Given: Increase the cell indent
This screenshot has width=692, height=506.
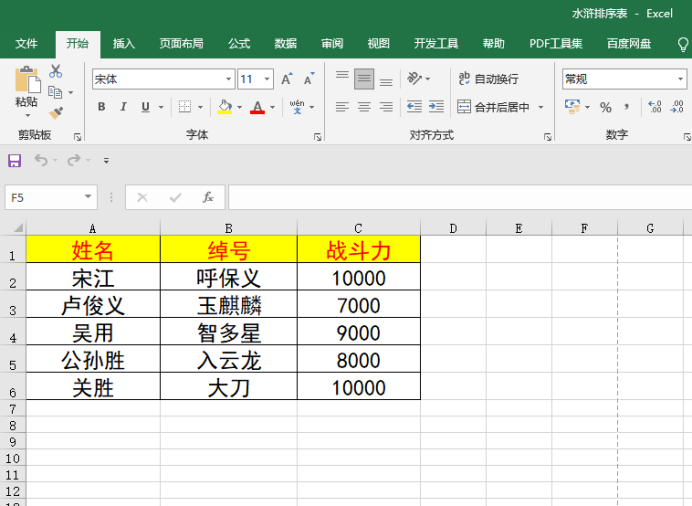Looking at the screenshot, I should click(436, 107).
